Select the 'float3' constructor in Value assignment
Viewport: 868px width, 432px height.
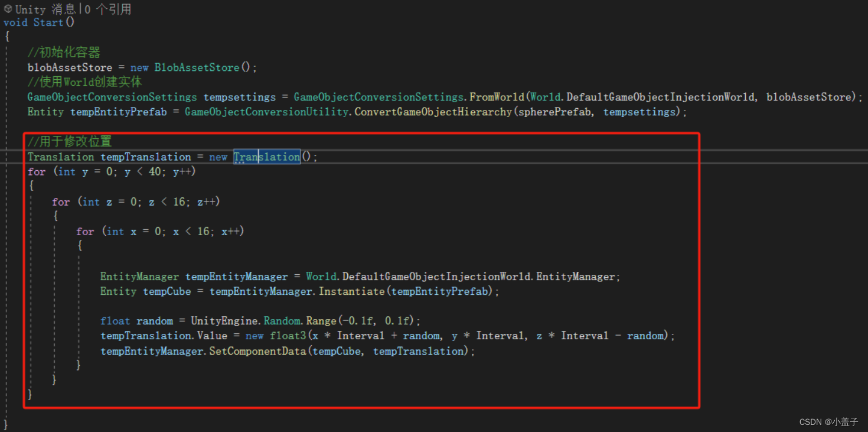point(288,335)
